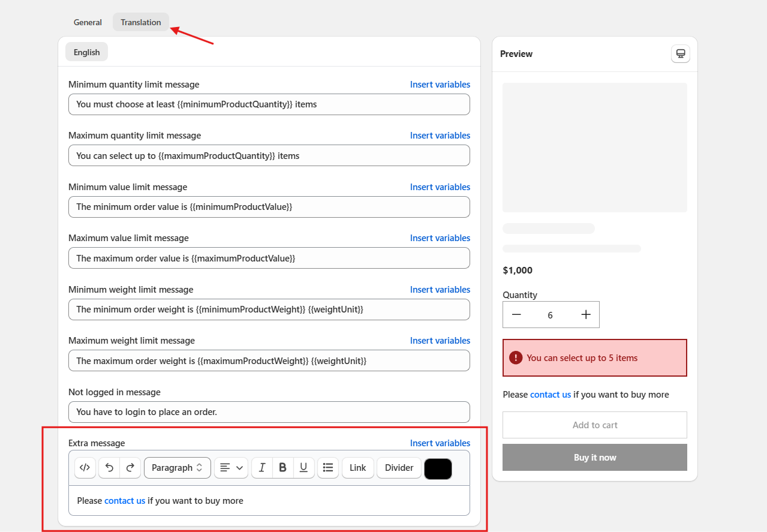The height and width of the screenshot is (532, 767).
Task: Decrease quantity with the minus button
Action: coord(516,315)
